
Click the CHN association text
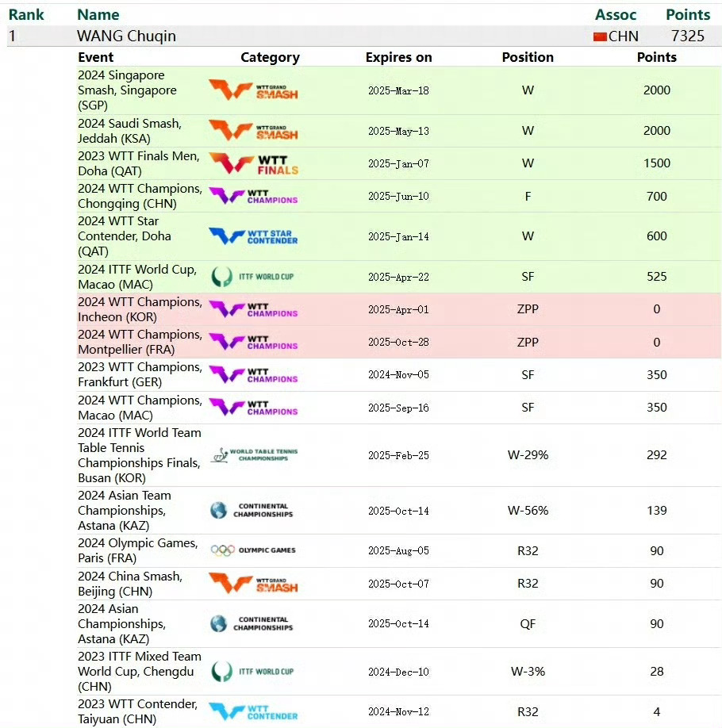624,36
